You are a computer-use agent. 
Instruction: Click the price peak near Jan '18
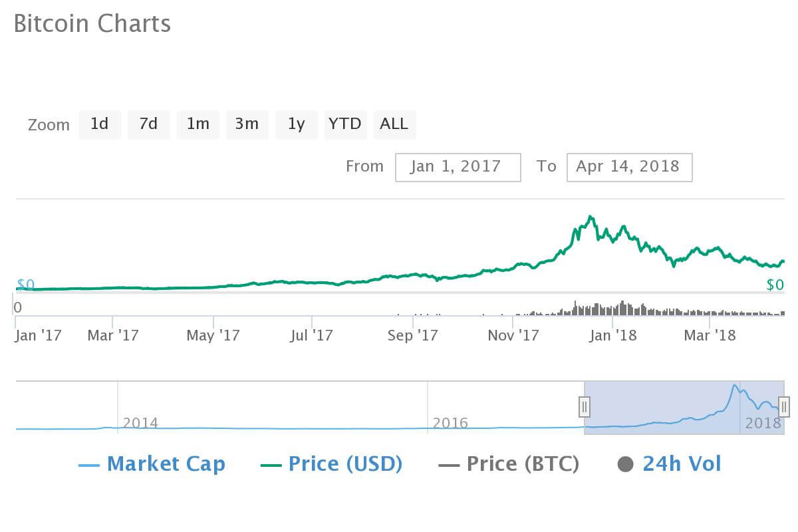click(x=590, y=217)
